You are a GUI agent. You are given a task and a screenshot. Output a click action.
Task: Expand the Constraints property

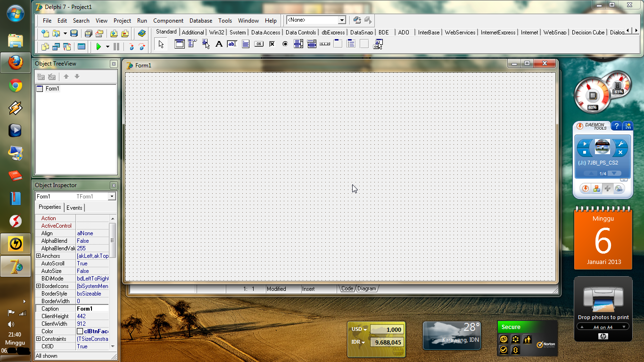[x=39, y=339]
